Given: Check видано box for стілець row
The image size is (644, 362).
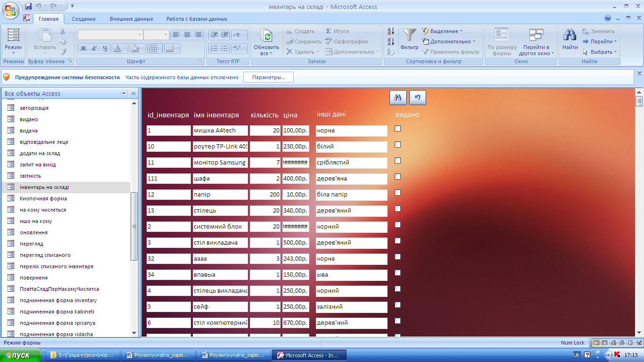Looking at the screenshot, I should 398,208.
